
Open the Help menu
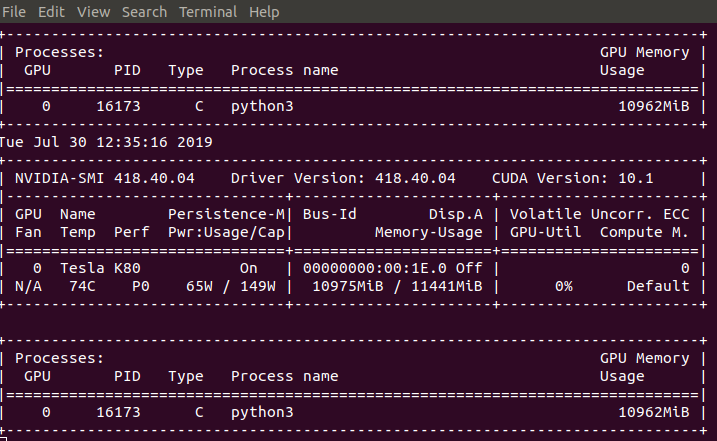click(264, 12)
